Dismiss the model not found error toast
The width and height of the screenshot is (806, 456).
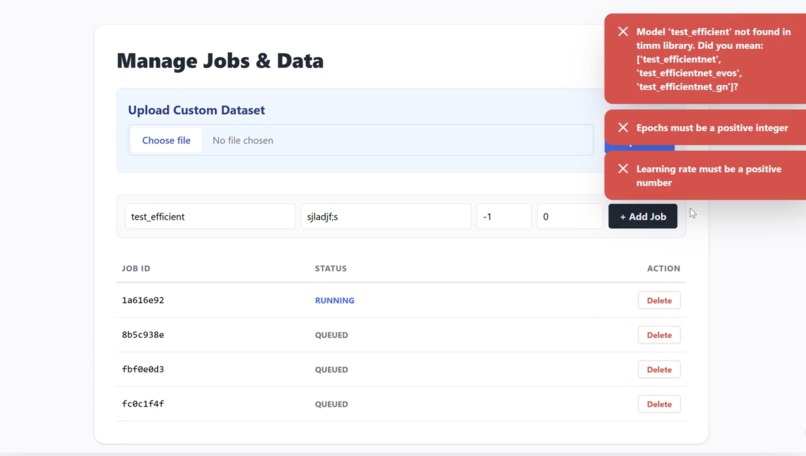[x=623, y=31]
